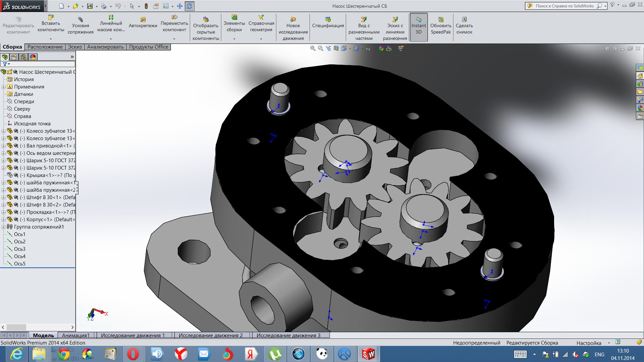Click Previous View icon in heads-up toolbar
The image size is (644, 362).
[328, 48]
